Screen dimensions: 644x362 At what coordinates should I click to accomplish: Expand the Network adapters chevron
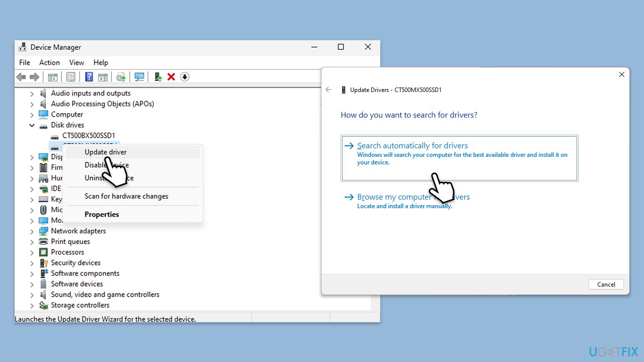(32, 231)
